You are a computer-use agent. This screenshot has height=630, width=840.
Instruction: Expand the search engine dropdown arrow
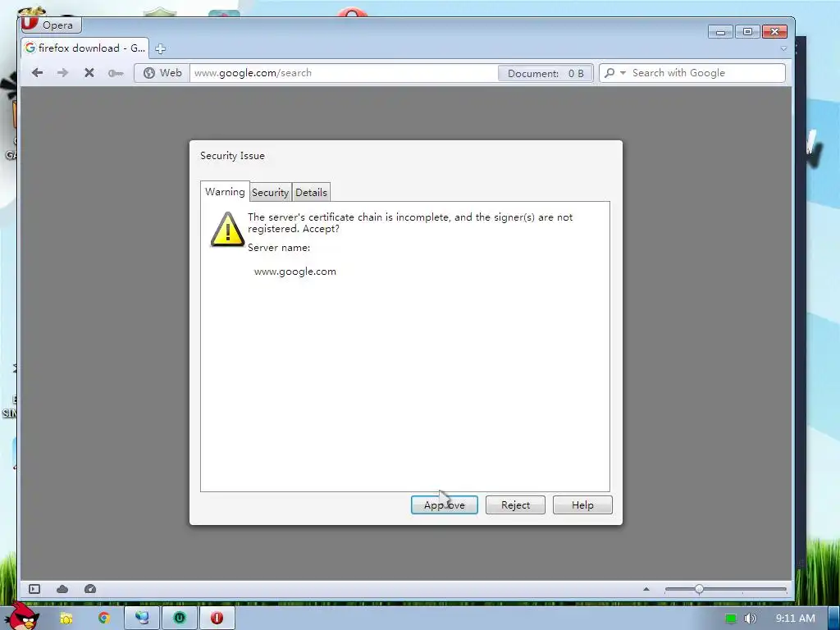tap(623, 73)
